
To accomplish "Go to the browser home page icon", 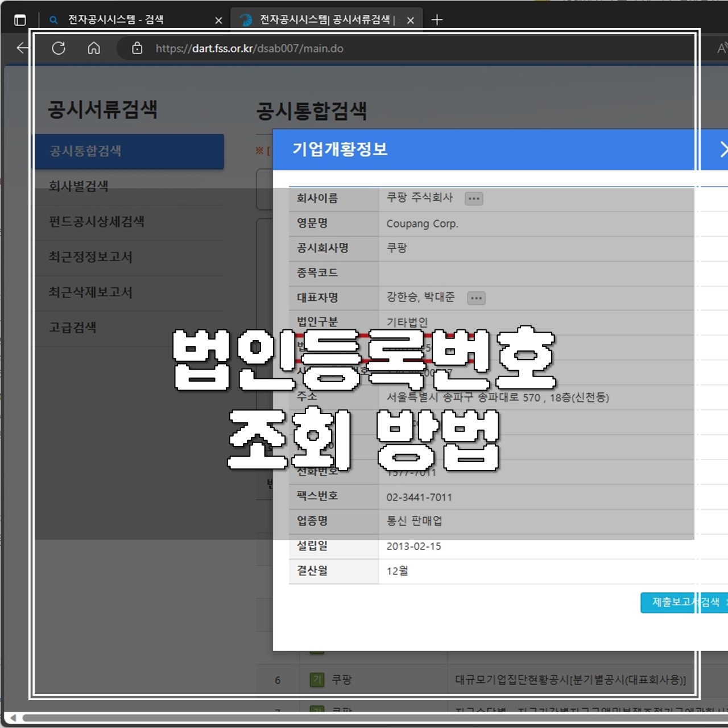I will click(94, 48).
